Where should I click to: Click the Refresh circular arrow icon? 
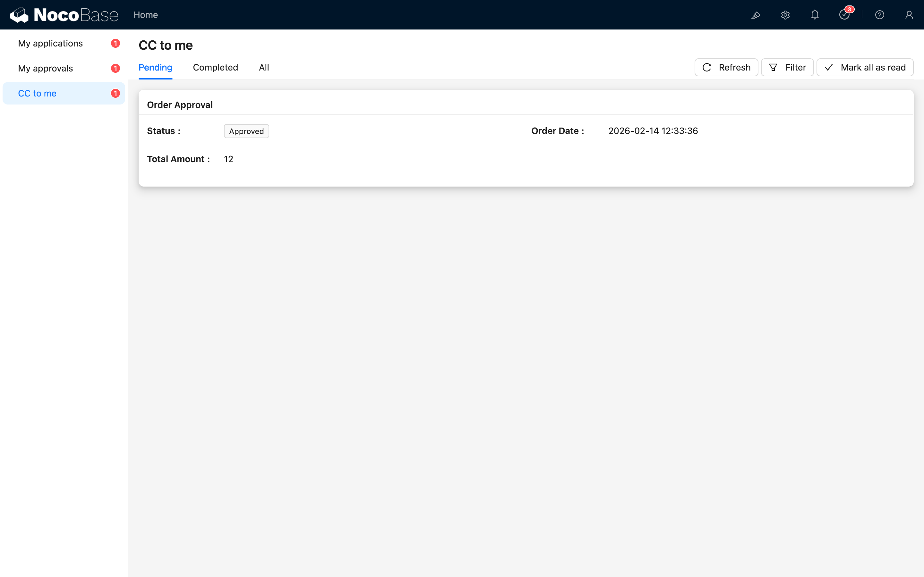click(x=707, y=68)
